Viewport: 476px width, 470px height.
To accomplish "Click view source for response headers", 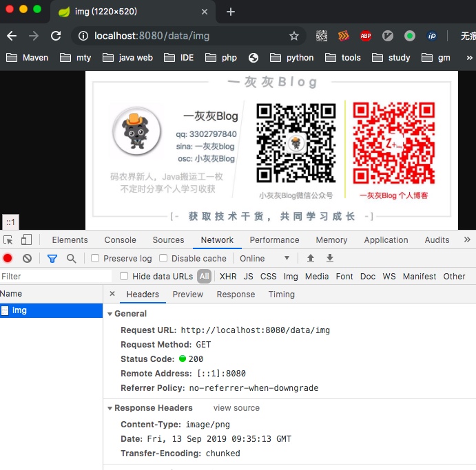I will [x=236, y=408].
